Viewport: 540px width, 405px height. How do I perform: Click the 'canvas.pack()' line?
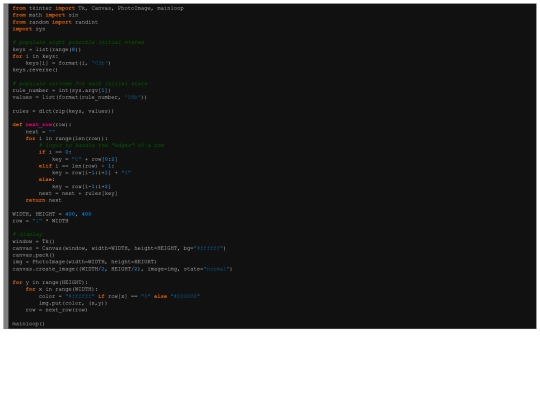pyautogui.click(x=33, y=255)
